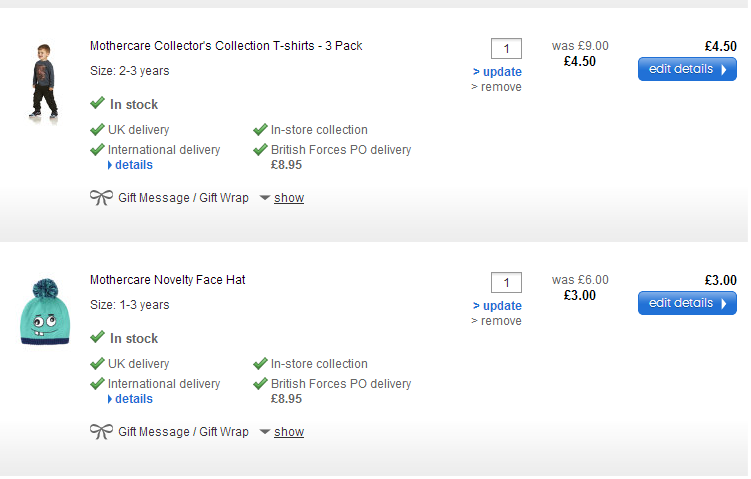The image size is (751, 479).
Task: Remove T-shirts 3 Pack from basket
Action: click(x=496, y=87)
